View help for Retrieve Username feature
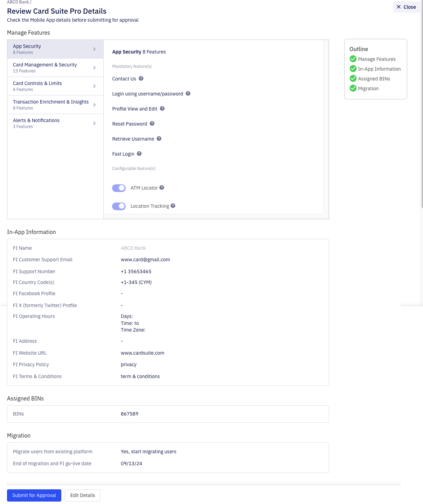Image resolution: width=423 pixels, height=504 pixels. 159,139
